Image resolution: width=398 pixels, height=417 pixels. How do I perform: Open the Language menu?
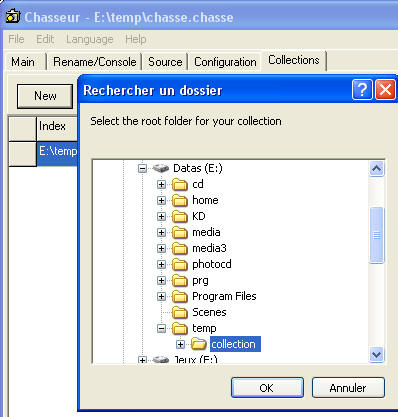[x=90, y=39]
